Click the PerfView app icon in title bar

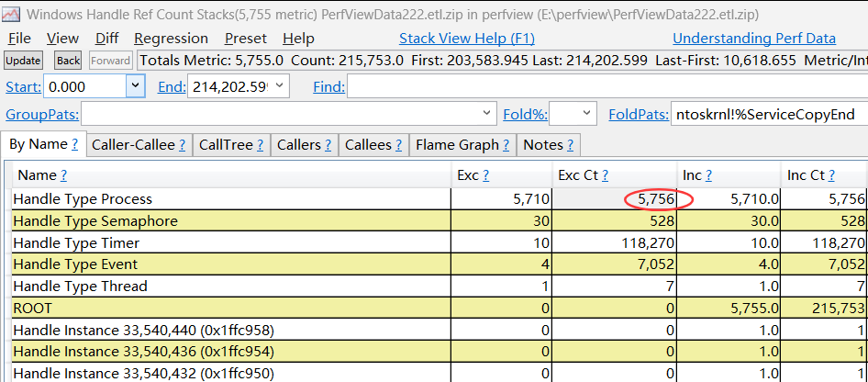[12, 13]
